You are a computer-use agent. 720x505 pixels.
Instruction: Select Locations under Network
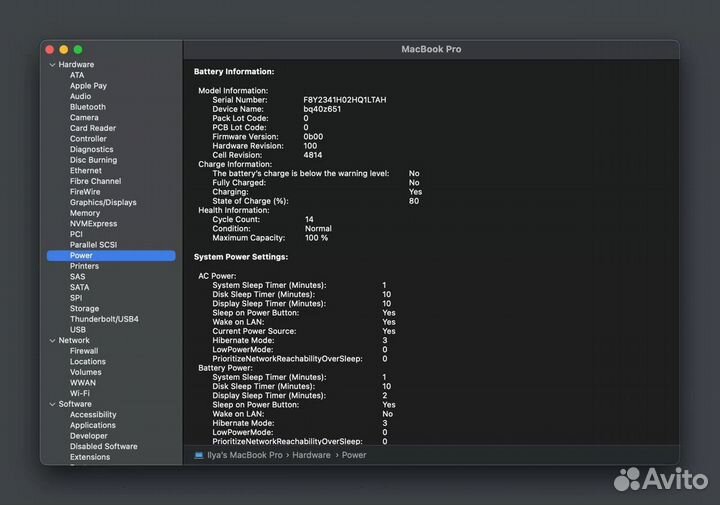[x=88, y=361]
